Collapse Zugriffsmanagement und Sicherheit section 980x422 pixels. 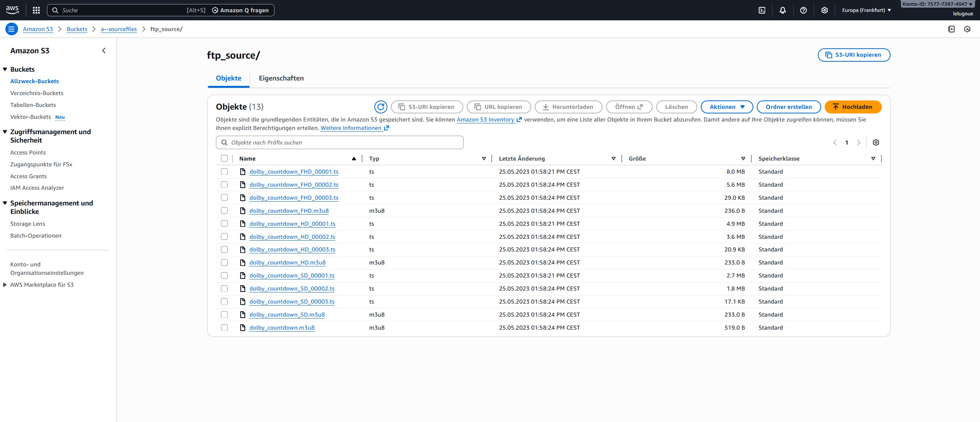(x=5, y=132)
